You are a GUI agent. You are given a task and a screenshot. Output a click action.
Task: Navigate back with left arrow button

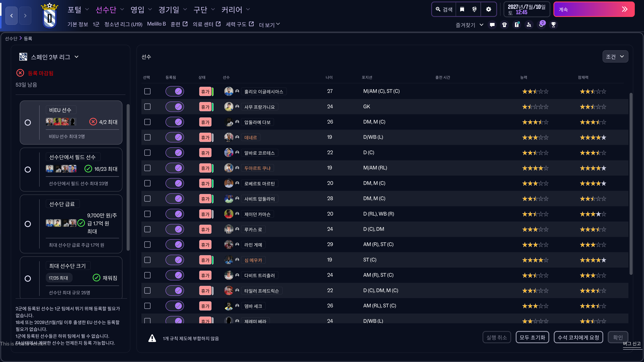pyautogui.click(x=12, y=15)
